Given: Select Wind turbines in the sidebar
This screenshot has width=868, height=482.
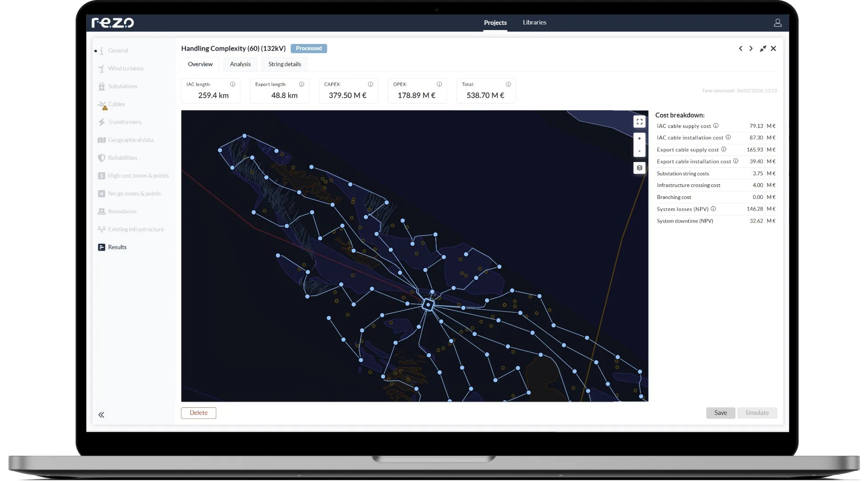Looking at the screenshot, I should pyautogui.click(x=125, y=68).
